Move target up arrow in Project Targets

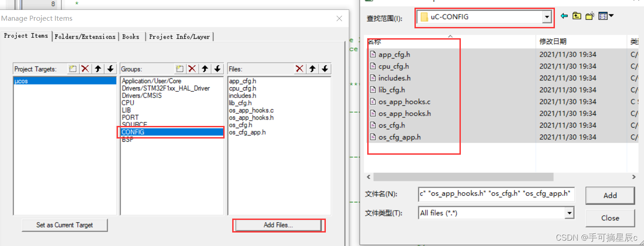[98, 69]
